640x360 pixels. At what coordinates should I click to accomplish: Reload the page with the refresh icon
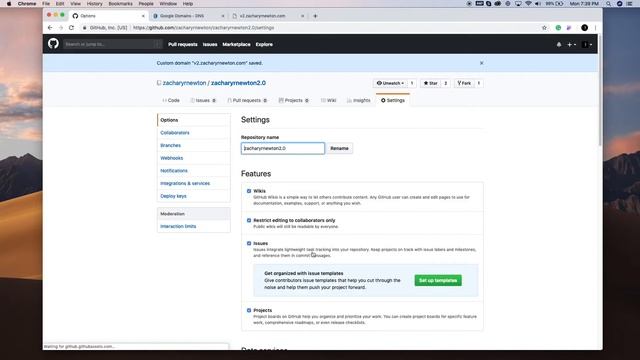coord(71,28)
